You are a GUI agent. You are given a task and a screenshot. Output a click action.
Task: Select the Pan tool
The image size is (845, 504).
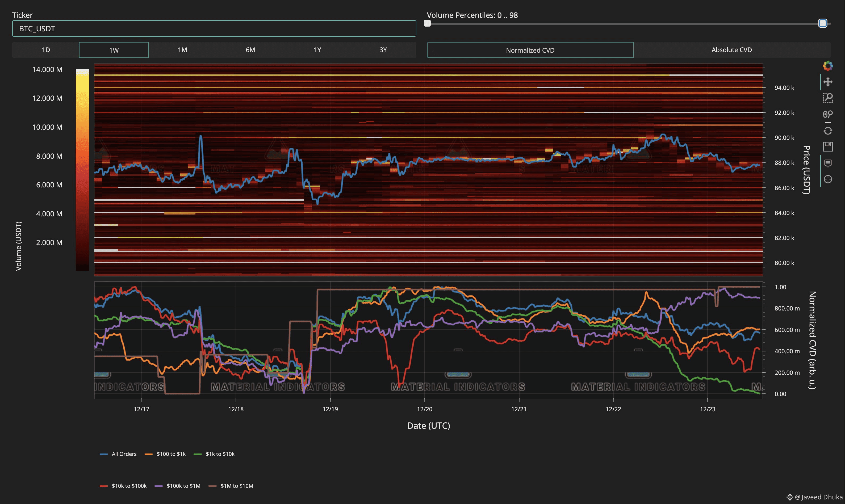click(x=828, y=82)
